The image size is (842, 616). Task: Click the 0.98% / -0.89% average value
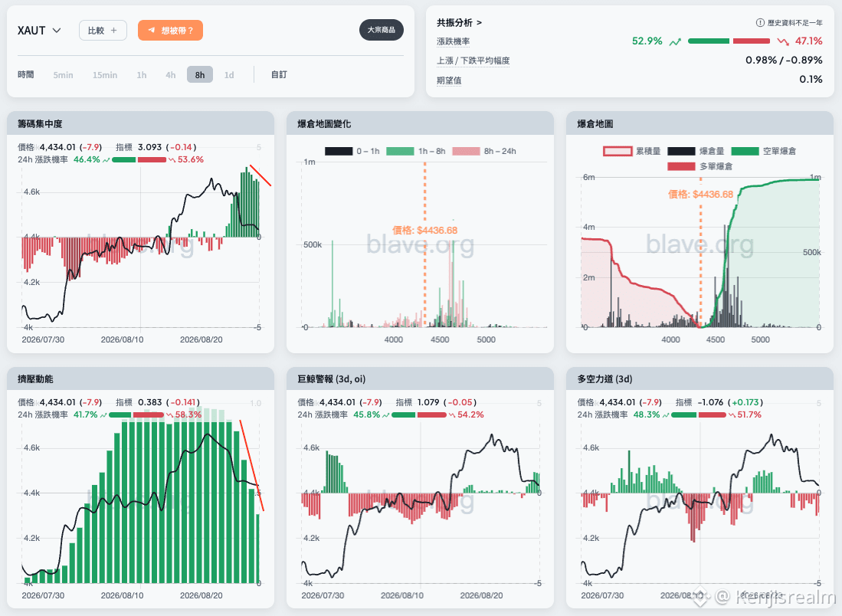click(x=784, y=61)
